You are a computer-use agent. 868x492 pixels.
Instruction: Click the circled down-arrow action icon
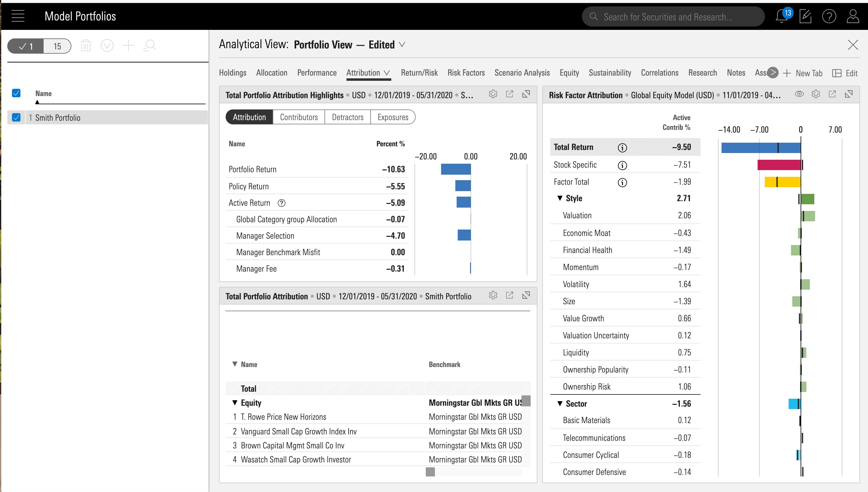point(107,46)
